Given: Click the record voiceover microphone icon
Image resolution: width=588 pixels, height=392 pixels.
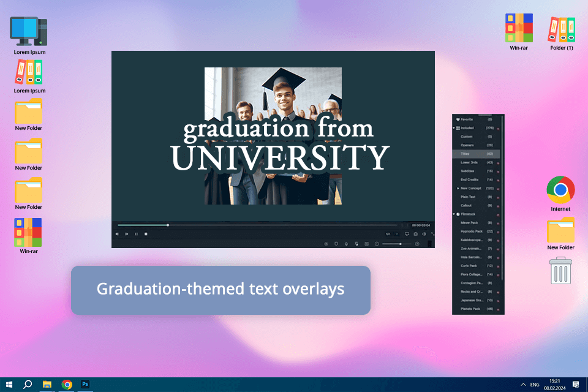Looking at the screenshot, I should pyautogui.click(x=346, y=244).
